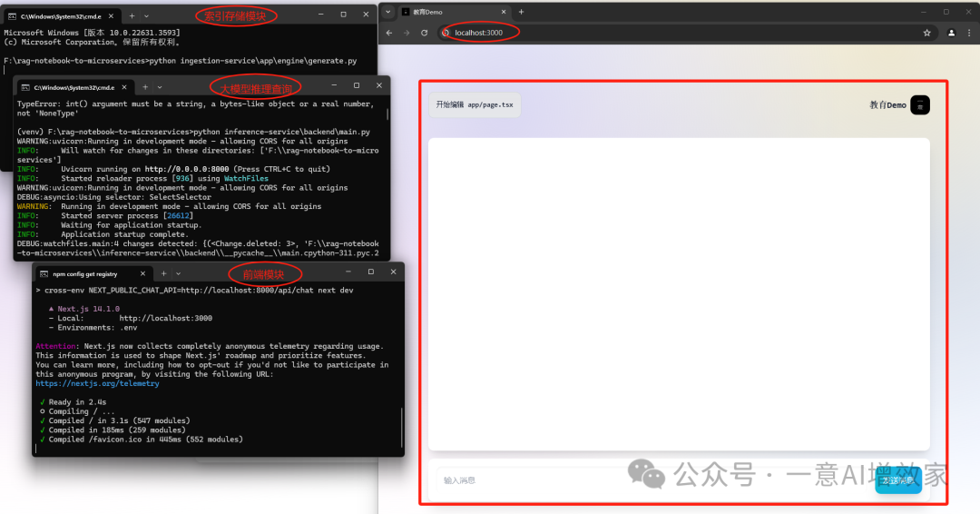Click the Ready in 2.4s line
The height and width of the screenshot is (514, 980).
pyautogui.click(x=77, y=402)
